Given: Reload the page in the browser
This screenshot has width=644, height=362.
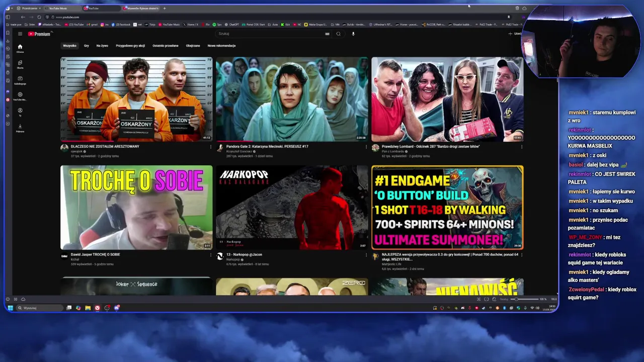Looking at the screenshot, I should [x=39, y=17].
